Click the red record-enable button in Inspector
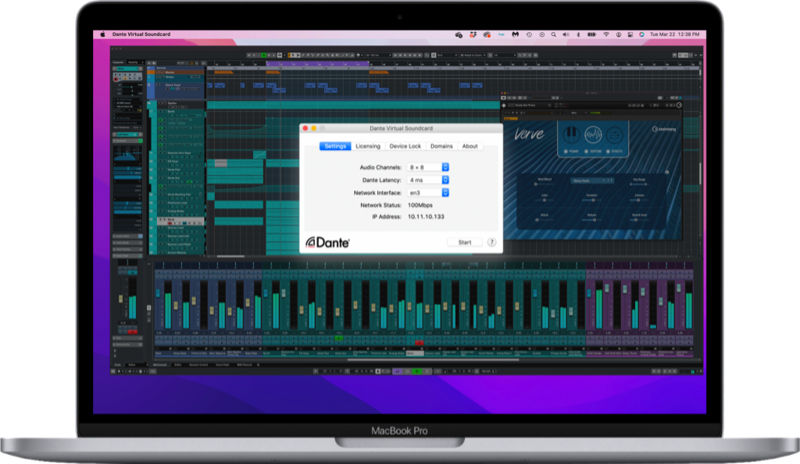This screenshot has height=464, width=800. 116,79
